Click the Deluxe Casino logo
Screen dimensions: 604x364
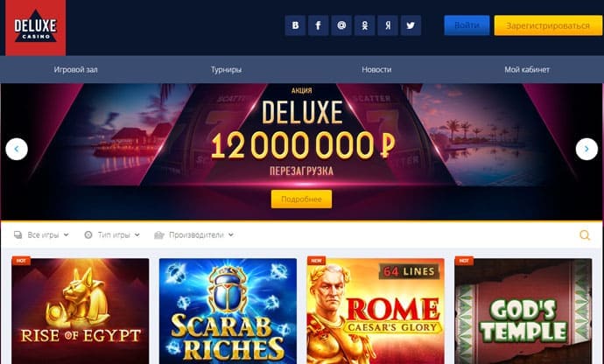[35, 28]
